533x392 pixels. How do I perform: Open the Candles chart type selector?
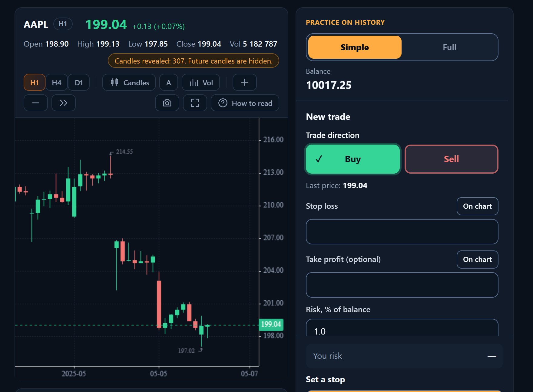[x=129, y=82]
